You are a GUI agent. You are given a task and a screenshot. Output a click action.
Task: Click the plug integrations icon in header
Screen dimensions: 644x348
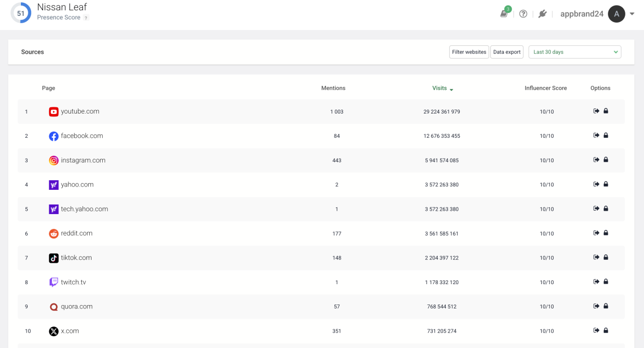point(542,14)
